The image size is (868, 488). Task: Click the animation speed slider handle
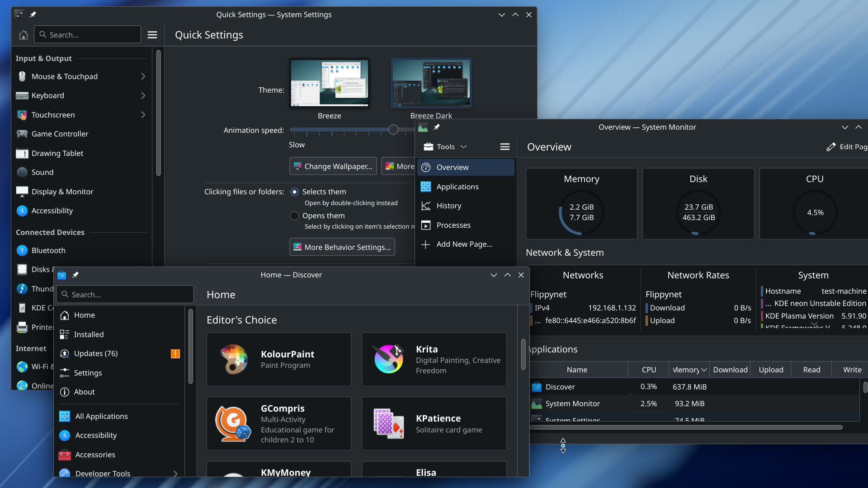[393, 130]
